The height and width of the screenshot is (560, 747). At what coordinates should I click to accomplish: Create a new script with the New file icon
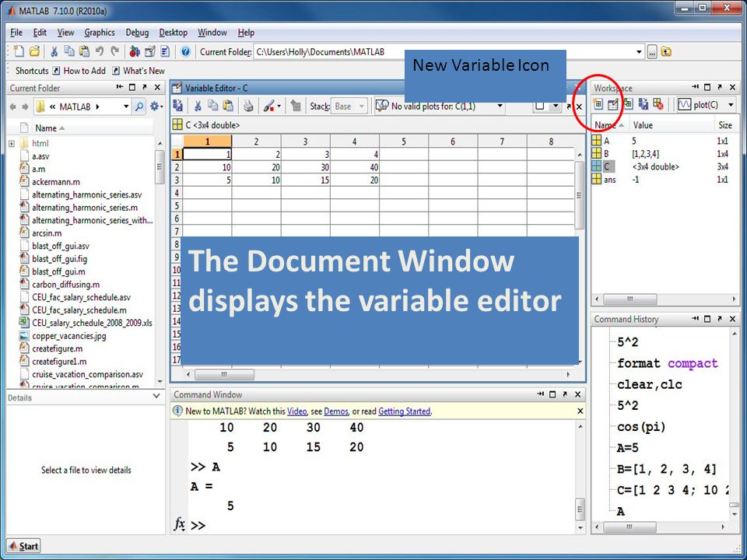(19, 51)
